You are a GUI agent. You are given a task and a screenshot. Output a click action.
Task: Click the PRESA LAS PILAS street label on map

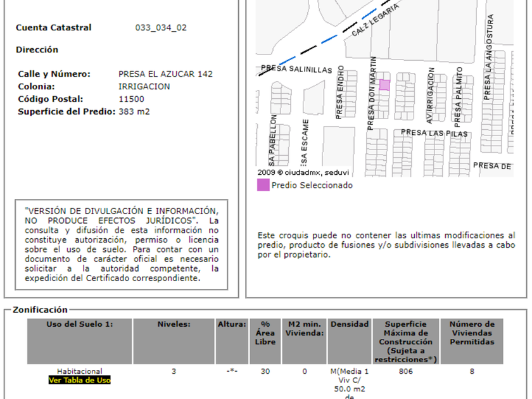tap(434, 133)
